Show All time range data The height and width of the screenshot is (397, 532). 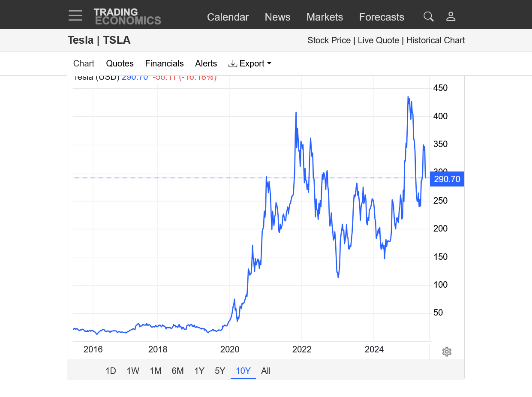266,371
